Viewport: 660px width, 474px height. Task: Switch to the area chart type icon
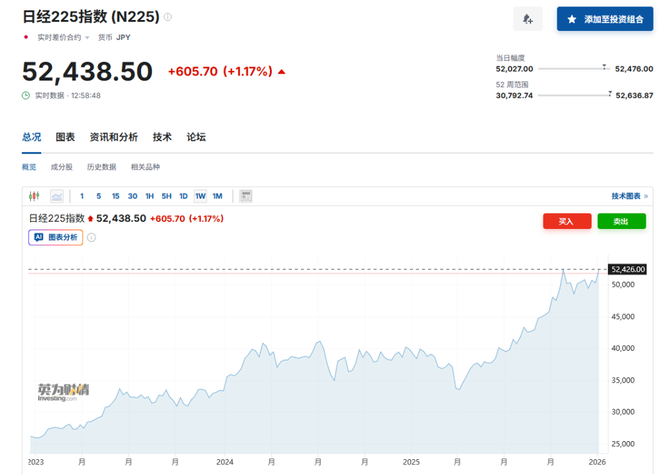56,196
